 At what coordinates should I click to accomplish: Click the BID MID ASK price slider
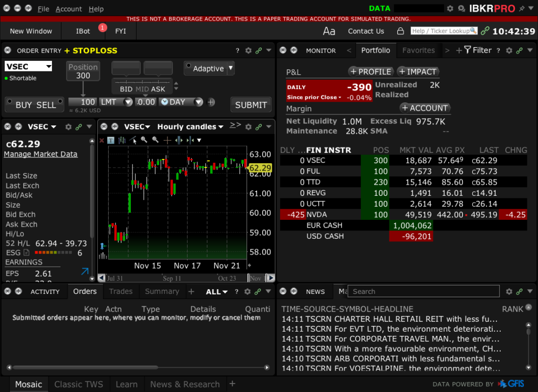tap(142, 83)
